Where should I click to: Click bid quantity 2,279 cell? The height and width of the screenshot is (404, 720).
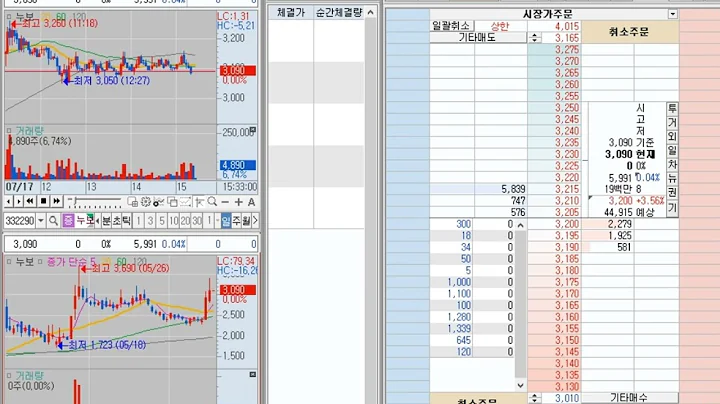point(608,224)
